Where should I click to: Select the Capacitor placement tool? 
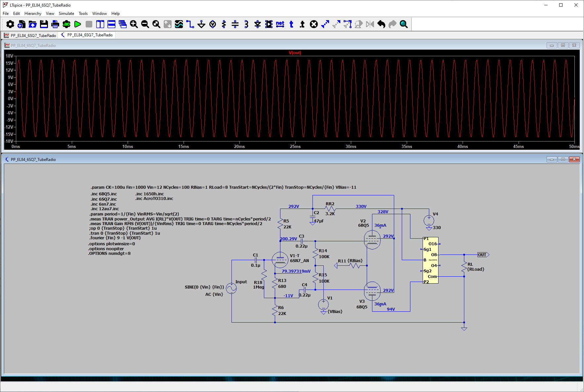point(235,24)
